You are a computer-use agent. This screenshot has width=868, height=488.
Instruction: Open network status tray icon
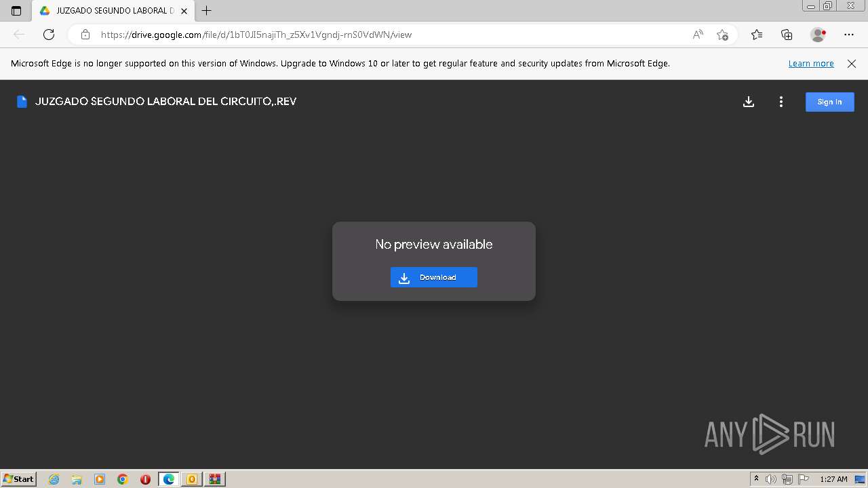[787, 479]
